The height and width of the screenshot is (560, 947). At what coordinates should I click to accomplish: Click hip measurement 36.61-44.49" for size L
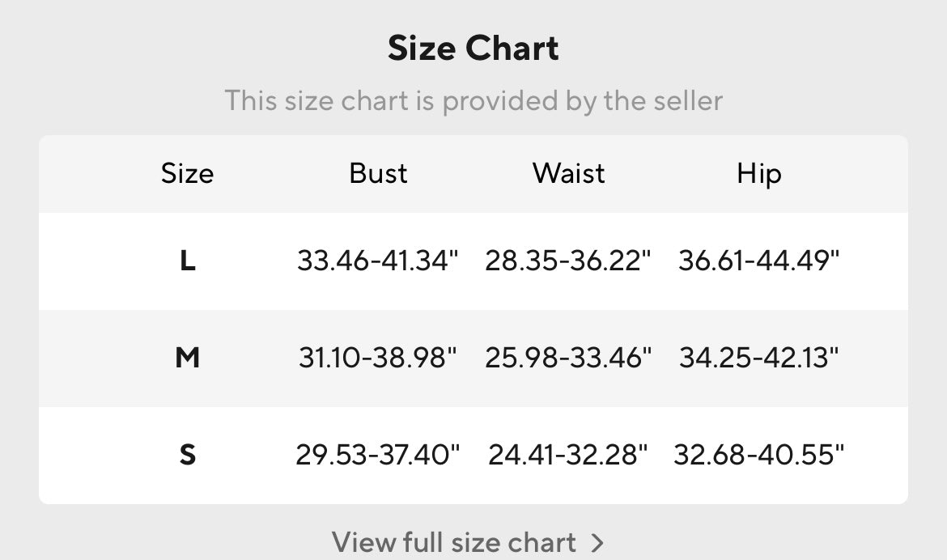(x=758, y=261)
